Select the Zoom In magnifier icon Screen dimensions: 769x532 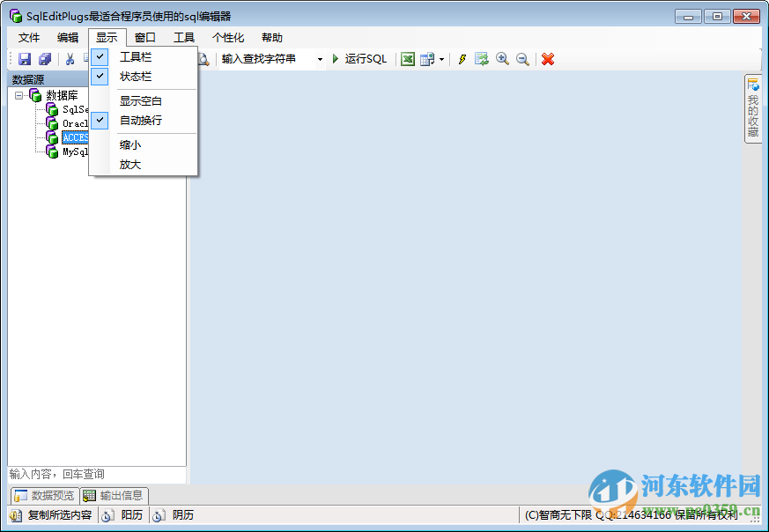[502, 59]
